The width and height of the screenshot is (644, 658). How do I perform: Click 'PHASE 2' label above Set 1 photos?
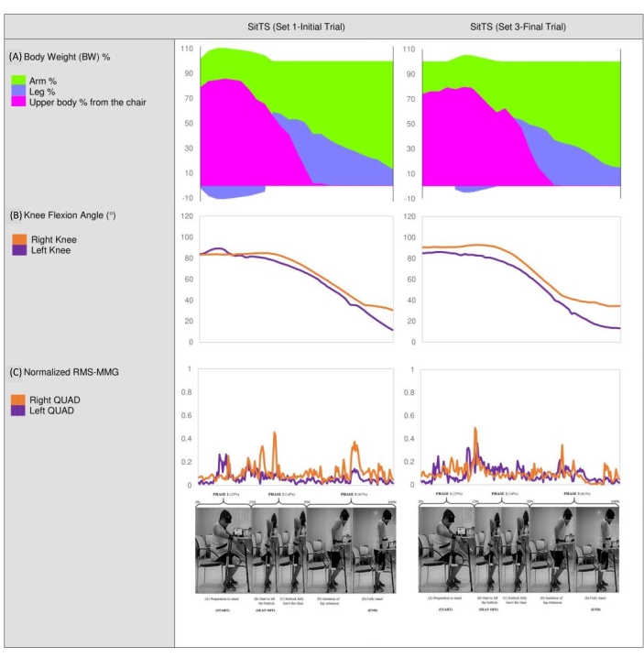point(281,494)
